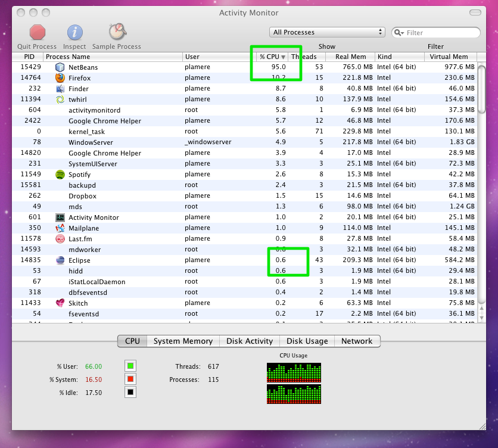498x448 pixels.
Task: Click the Sample Process icon
Action: pos(116,32)
